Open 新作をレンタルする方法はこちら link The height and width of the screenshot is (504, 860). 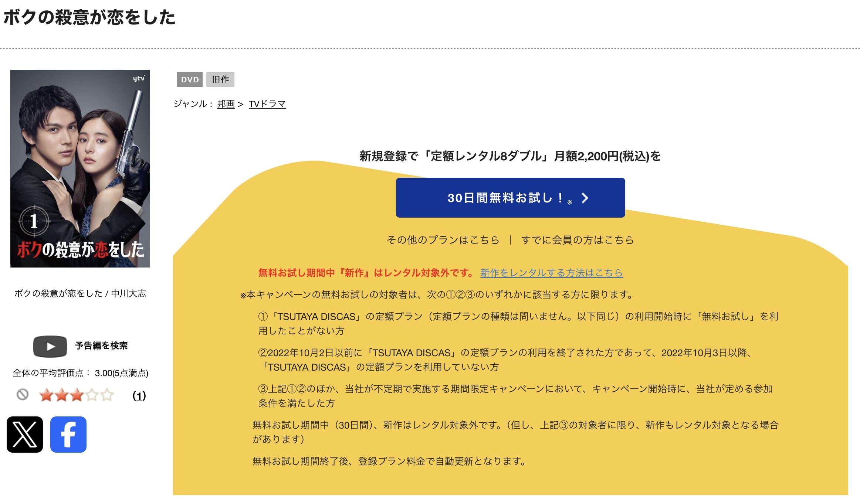tap(552, 273)
